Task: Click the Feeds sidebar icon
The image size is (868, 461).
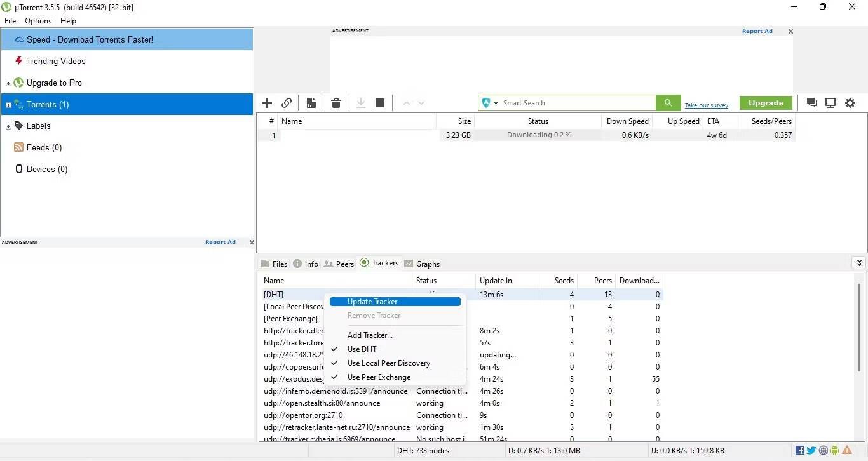Action: pos(18,147)
